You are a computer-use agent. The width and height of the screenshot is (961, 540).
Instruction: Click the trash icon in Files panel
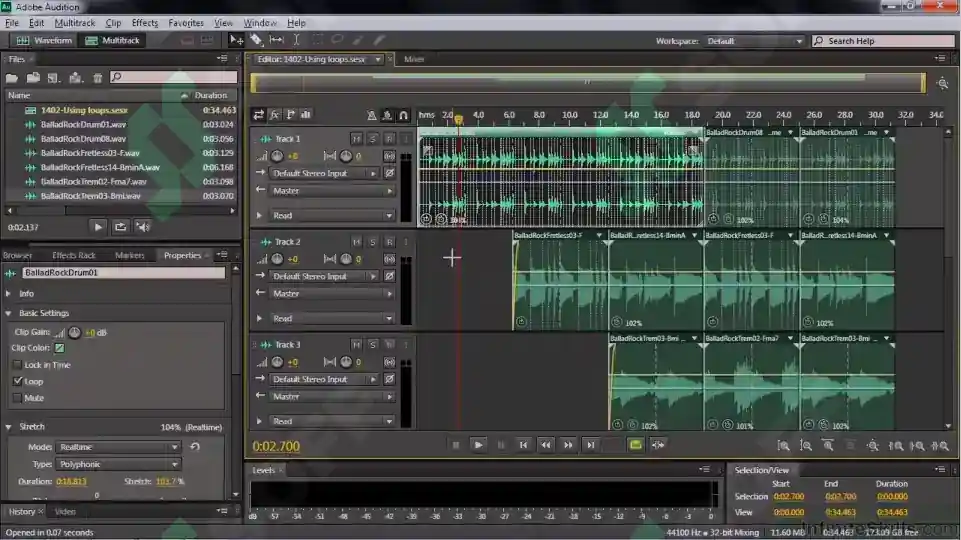[x=97, y=78]
